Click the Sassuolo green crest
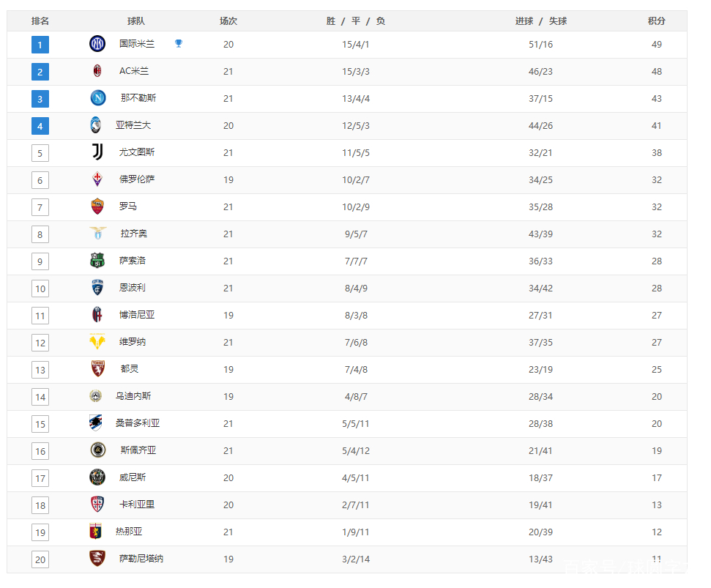The width and height of the screenshot is (711, 588). pyautogui.click(x=97, y=260)
